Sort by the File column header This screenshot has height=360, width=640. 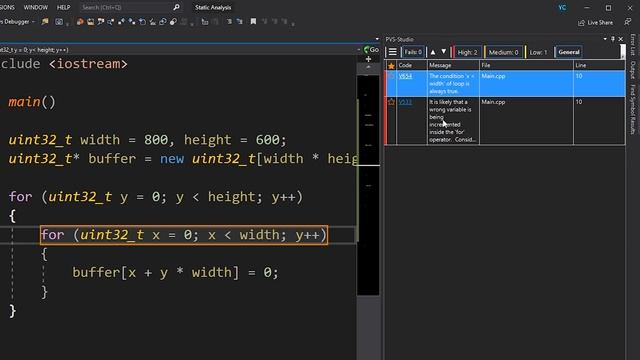point(526,65)
